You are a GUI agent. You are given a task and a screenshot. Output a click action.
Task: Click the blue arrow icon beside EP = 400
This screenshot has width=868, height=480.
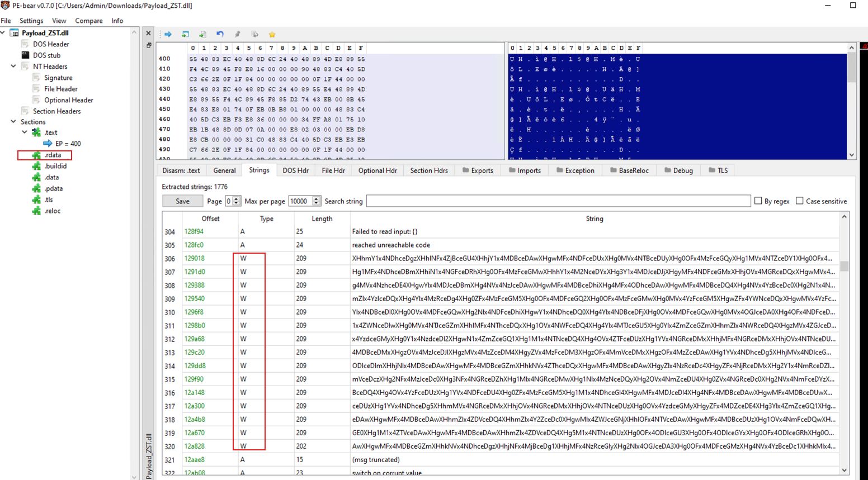(48, 144)
